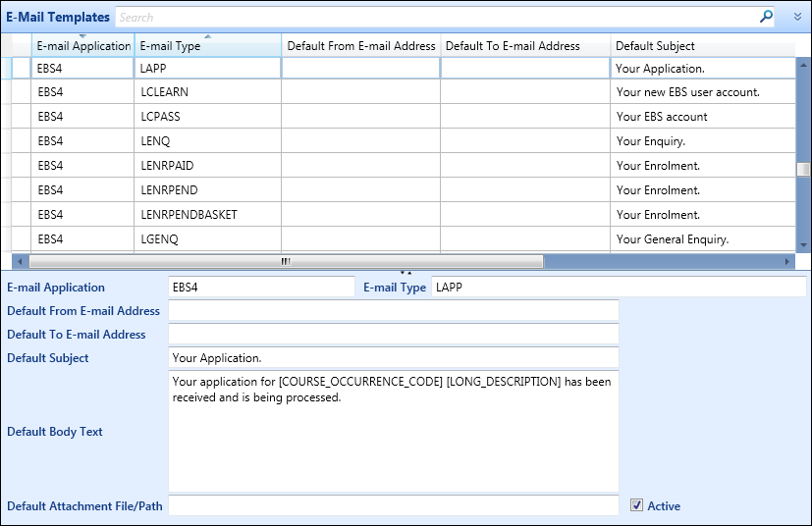The width and height of the screenshot is (812, 526).
Task: Click into the Default Body Text area
Action: tap(394, 431)
